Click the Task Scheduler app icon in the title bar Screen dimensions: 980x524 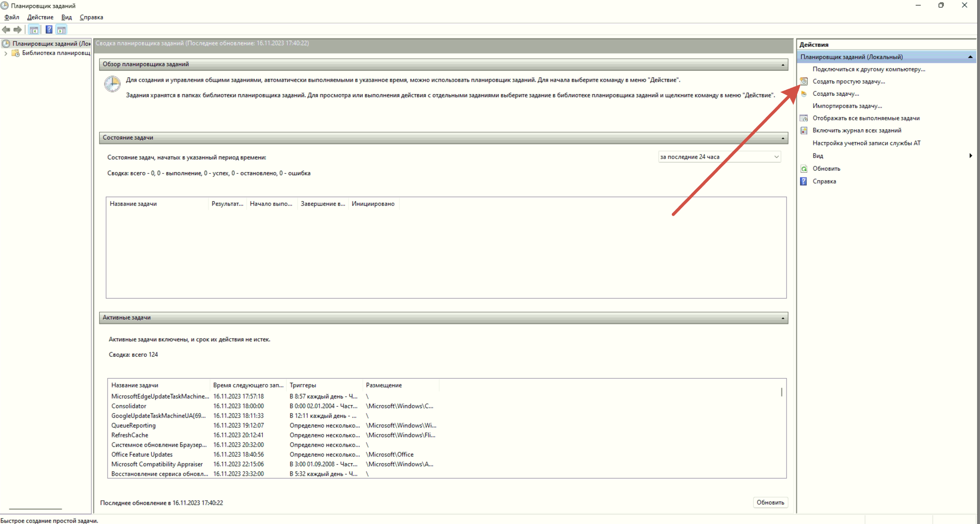point(5,6)
